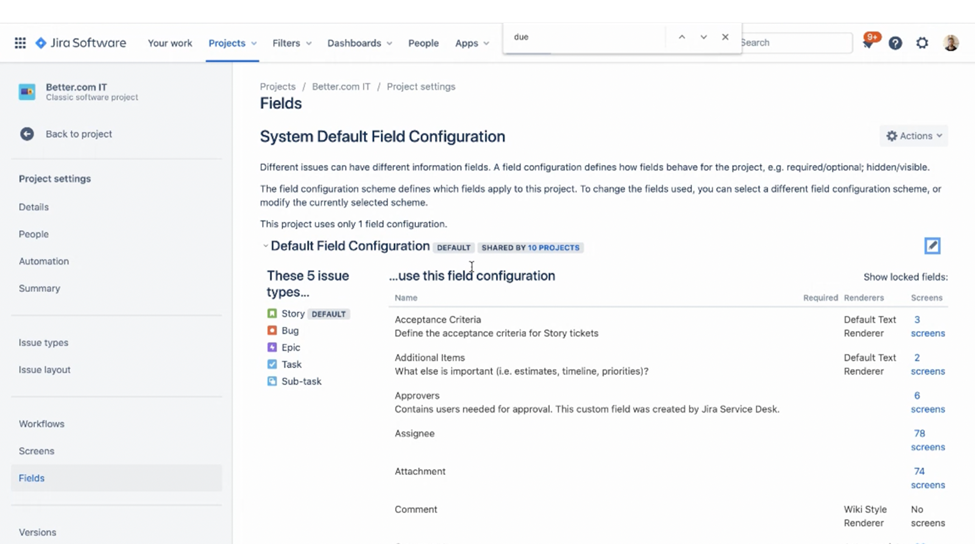Click the Renderers column header
Screen dimensions: 975x544
point(864,298)
